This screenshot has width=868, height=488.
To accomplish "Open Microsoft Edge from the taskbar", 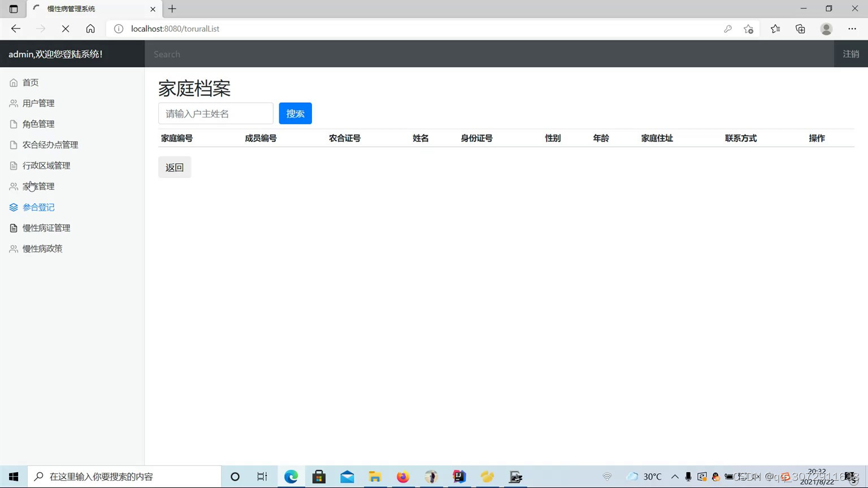I will 291,477.
